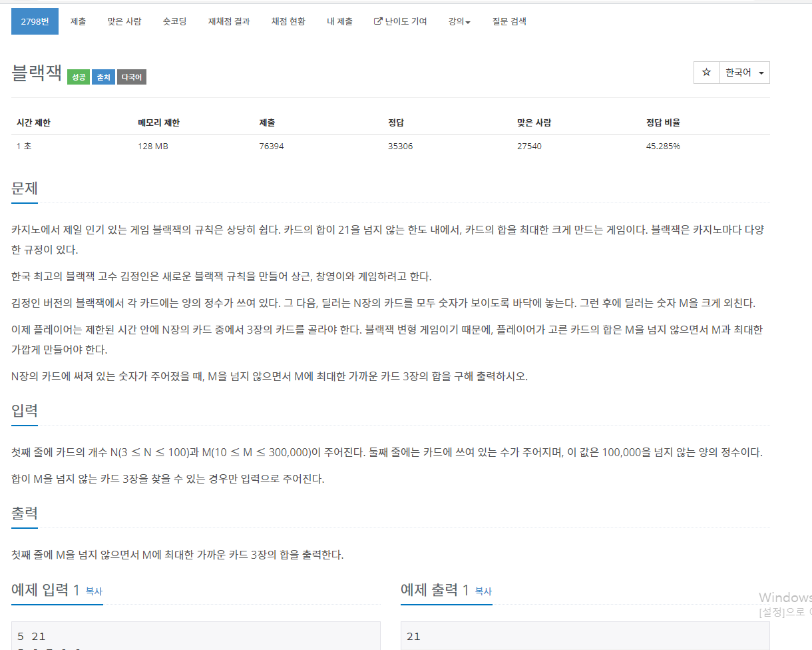Click the 예제 출력 1 heading
This screenshot has width=812, height=650.
[x=435, y=589]
